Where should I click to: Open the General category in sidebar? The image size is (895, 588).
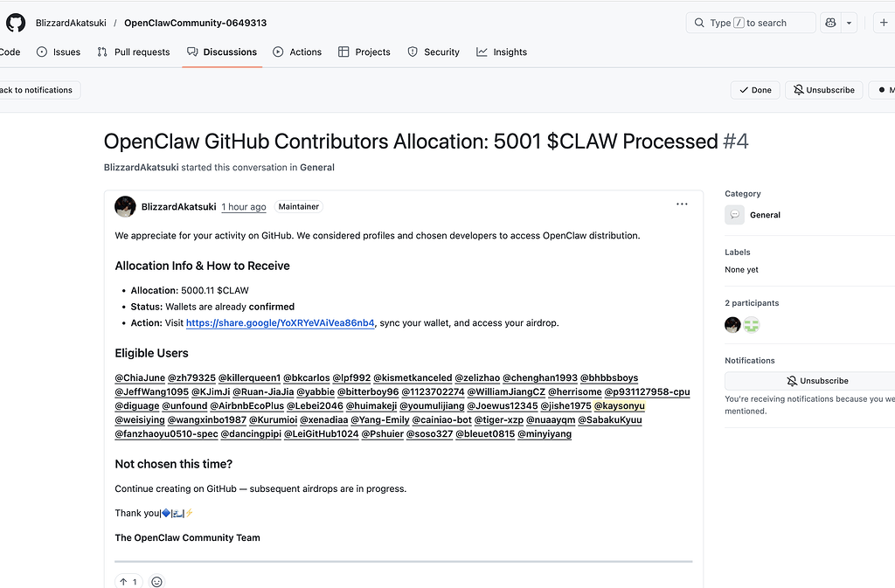pos(765,215)
